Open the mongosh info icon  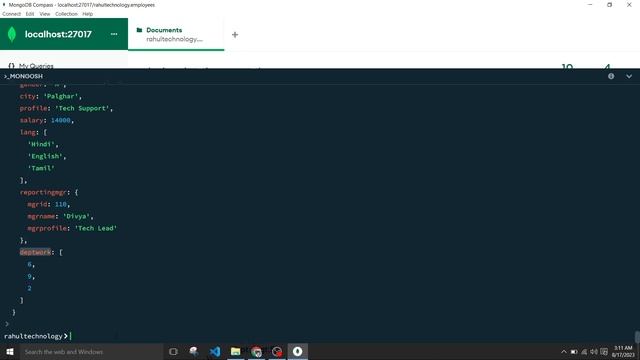coord(611,76)
